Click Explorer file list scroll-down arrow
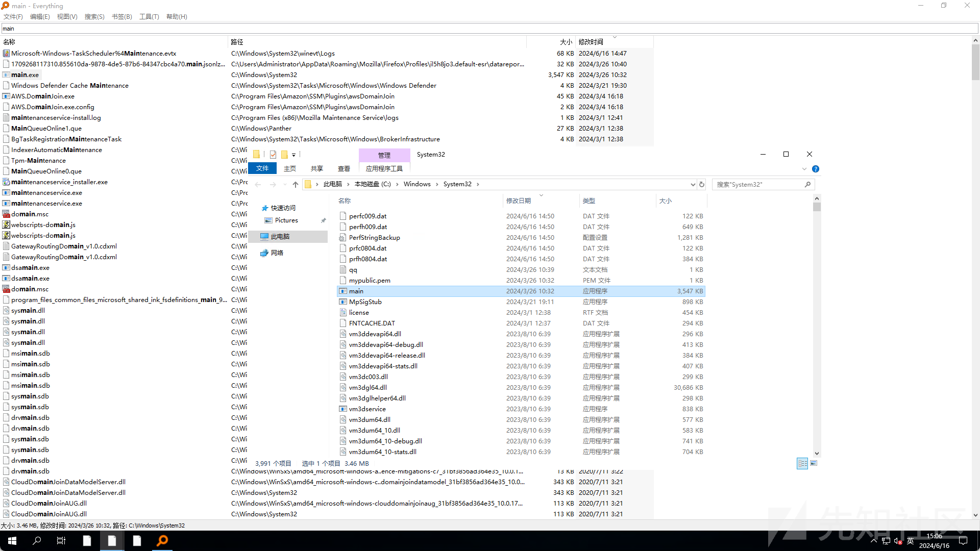This screenshot has height=551, width=980. pyautogui.click(x=817, y=453)
